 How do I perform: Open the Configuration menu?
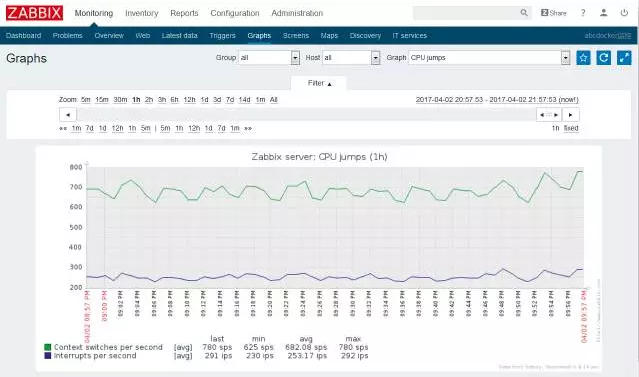click(x=235, y=13)
